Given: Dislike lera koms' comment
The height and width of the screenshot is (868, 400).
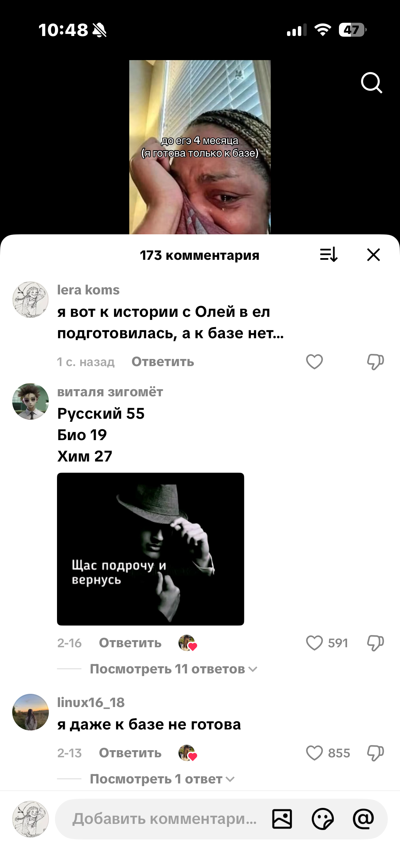Looking at the screenshot, I should (375, 362).
